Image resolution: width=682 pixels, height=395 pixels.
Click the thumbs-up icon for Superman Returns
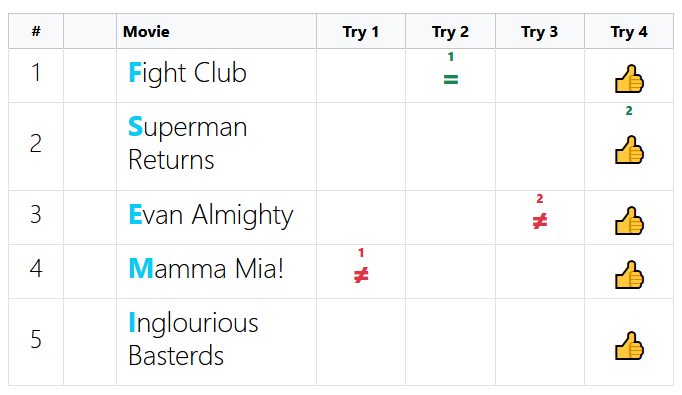[629, 150]
